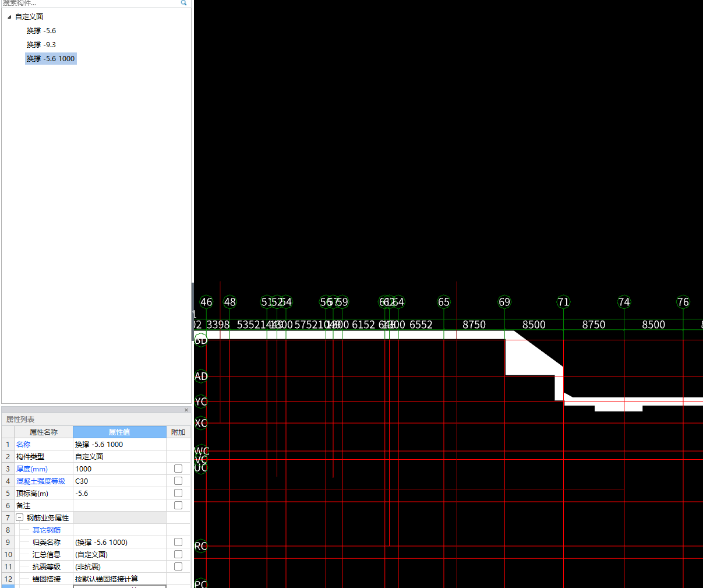Click 抗震等级 value (非抗震)
This screenshot has height=588, width=703.
119,566
